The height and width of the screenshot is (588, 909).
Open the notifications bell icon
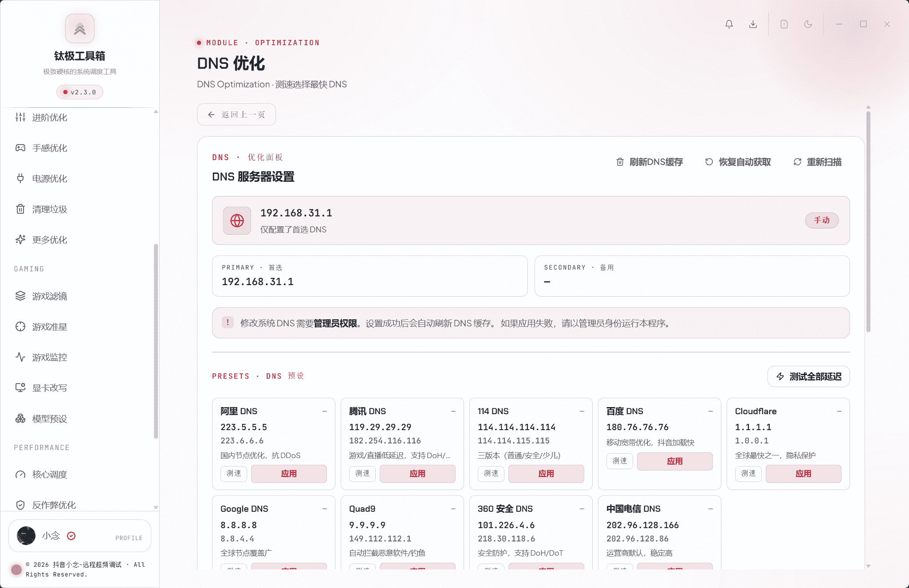(729, 24)
